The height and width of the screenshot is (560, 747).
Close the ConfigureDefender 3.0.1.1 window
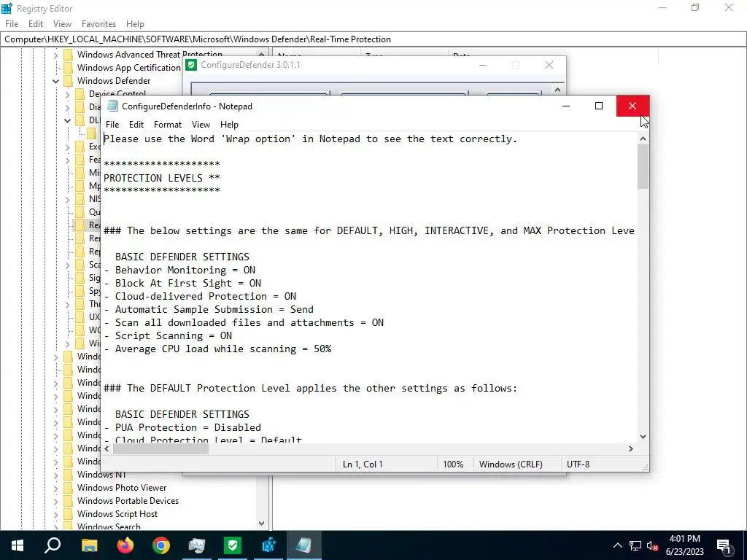(549, 65)
